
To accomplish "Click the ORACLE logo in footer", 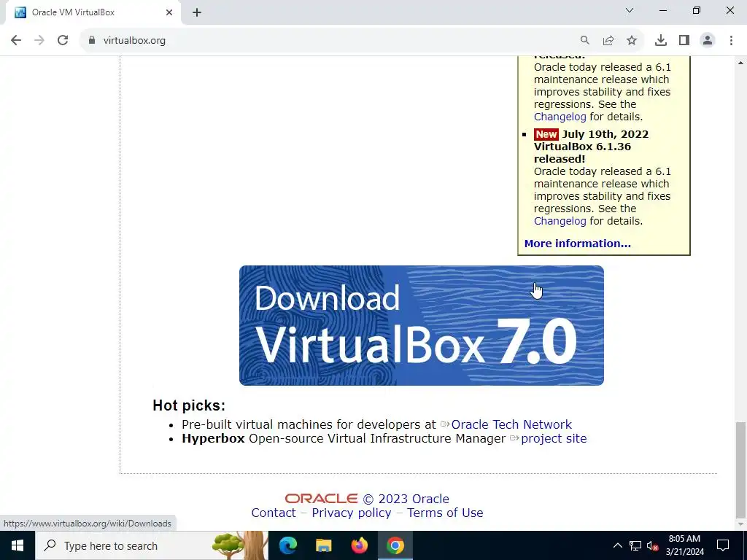I will [321, 499].
